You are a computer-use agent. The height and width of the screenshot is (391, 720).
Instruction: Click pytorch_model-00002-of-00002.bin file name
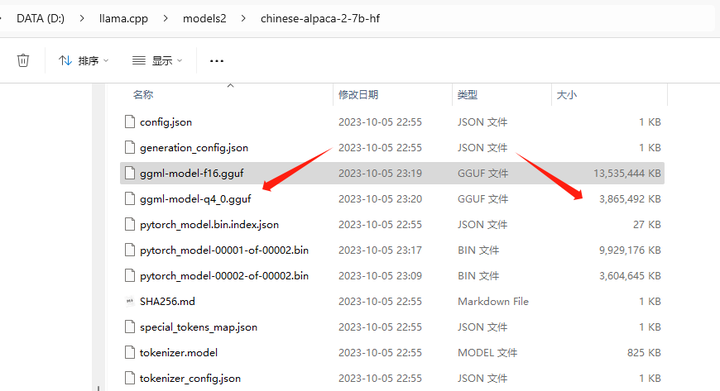224,276
